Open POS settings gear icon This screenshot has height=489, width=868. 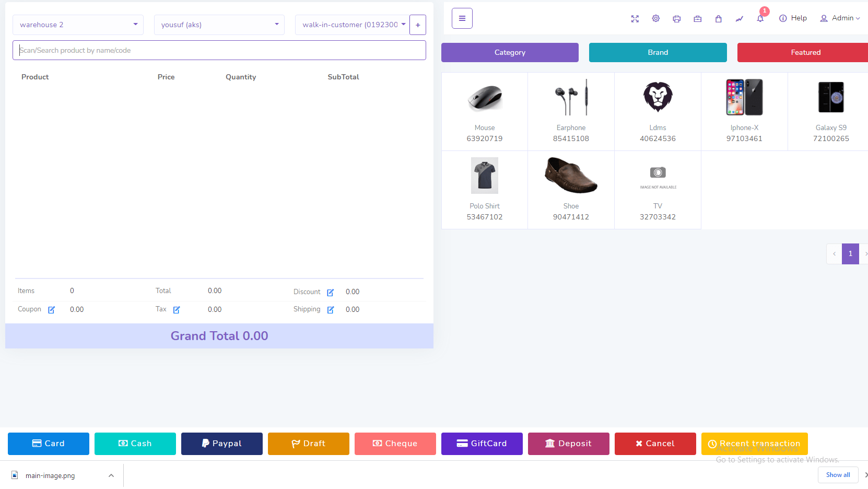(x=655, y=19)
